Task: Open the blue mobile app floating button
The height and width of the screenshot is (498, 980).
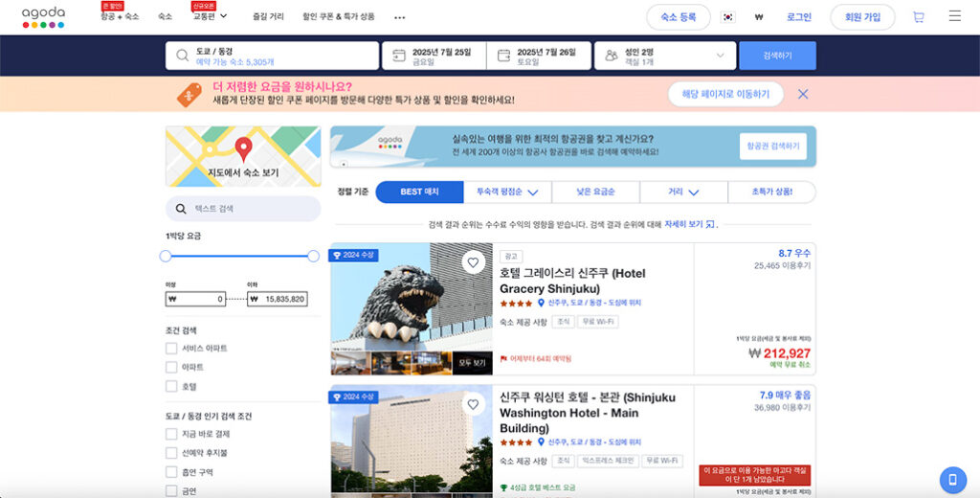Action: point(952,480)
